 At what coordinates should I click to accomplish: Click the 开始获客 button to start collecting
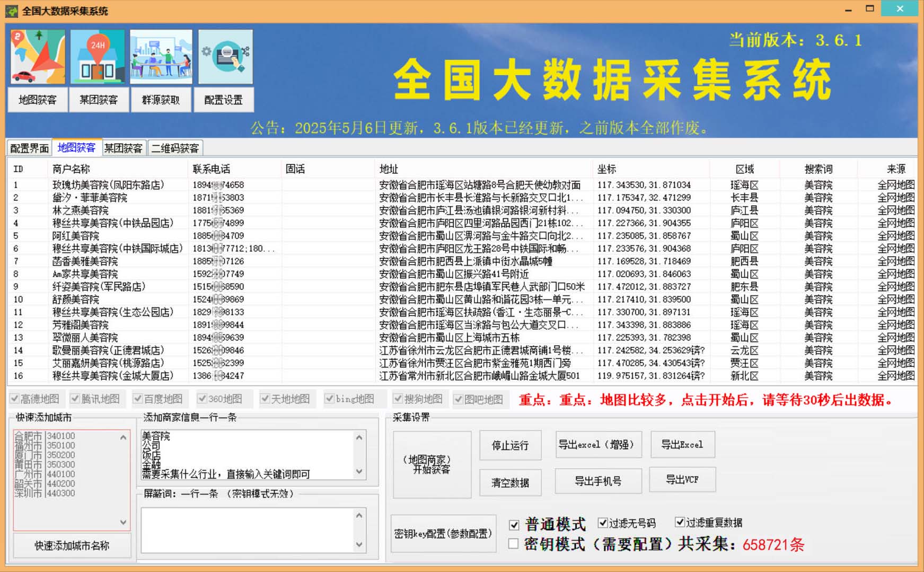click(x=432, y=465)
